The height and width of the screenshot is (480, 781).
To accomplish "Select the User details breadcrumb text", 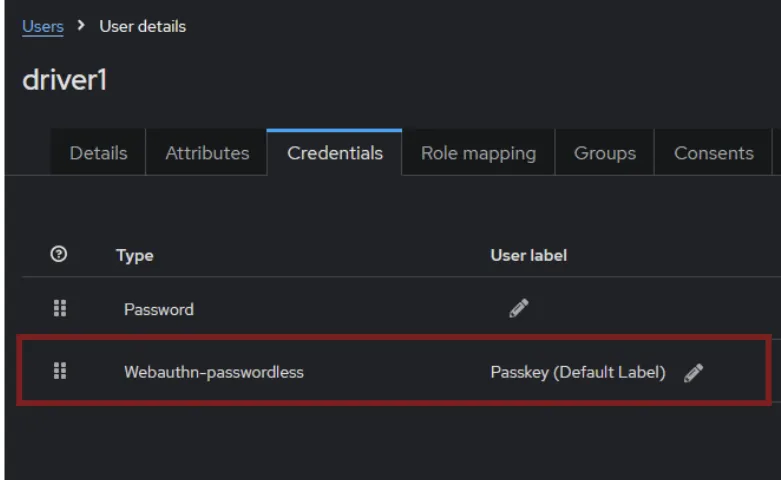I will (x=142, y=26).
